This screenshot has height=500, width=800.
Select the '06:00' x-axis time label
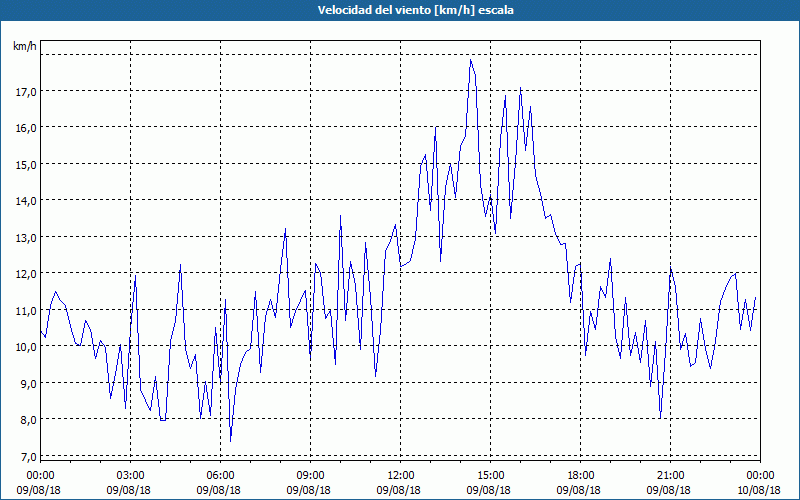click(x=220, y=476)
